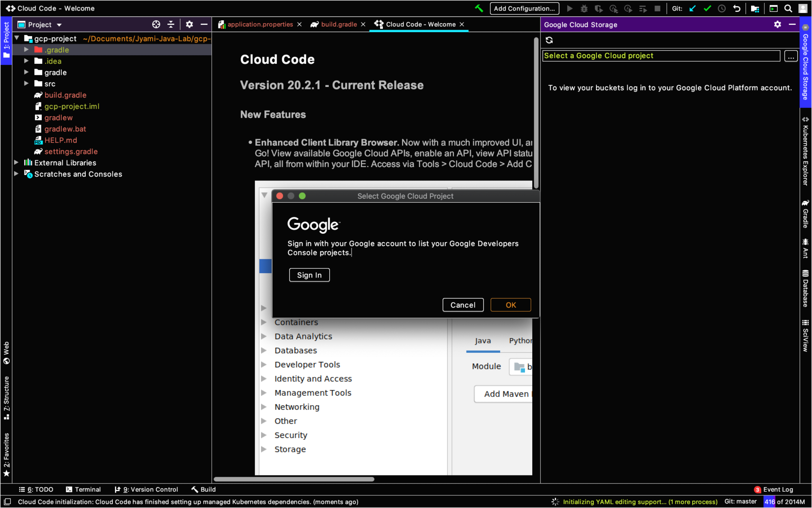The height and width of the screenshot is (508, 812).
Task: Click Cancel in the project dialog
Action: click(x=462, y=305)
